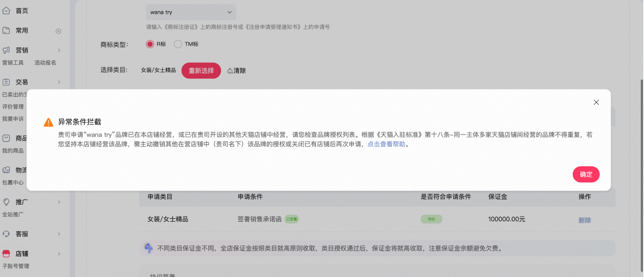Click the 商品 bag icon in the sidebar
This screenshot has width=644, height=277.
click(x=6, y=138)
